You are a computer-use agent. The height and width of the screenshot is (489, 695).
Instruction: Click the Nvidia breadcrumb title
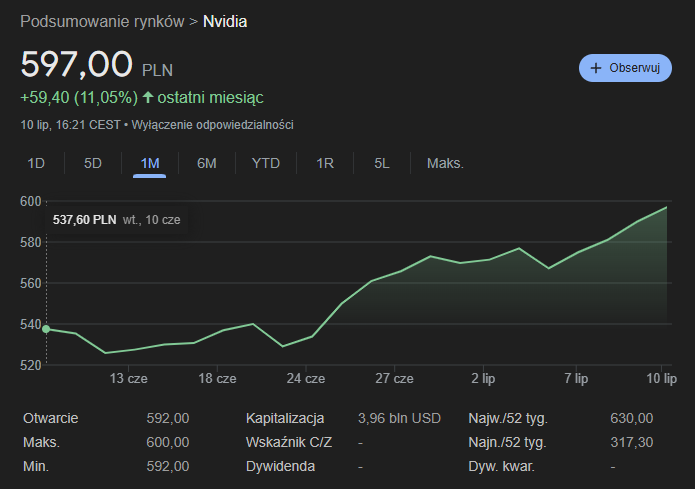point(225,21)
